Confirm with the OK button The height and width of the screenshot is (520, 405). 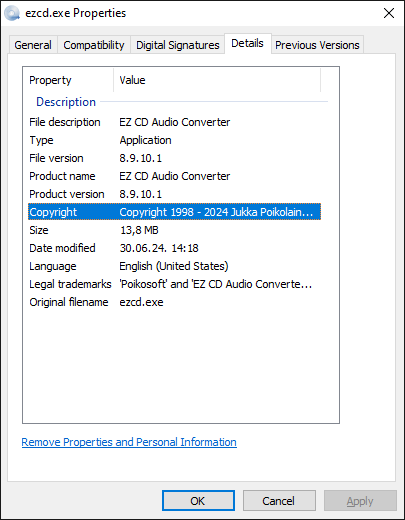198,501
